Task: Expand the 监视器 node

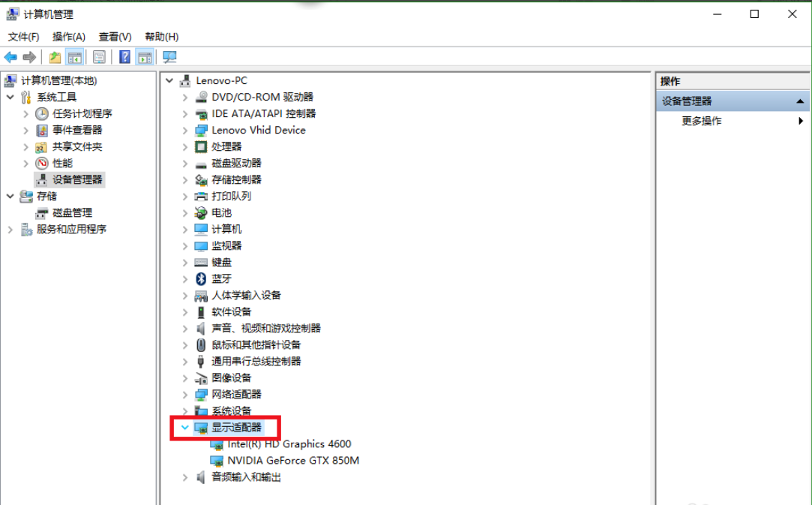Action: coord(185,246)
